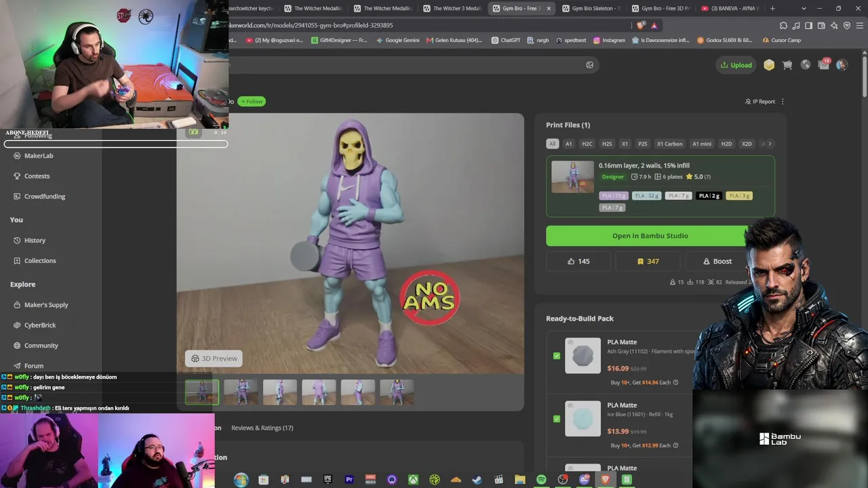Open the cart icon in the header
The width and height of the screenshot is (868, 488).
tap(787, 65)
